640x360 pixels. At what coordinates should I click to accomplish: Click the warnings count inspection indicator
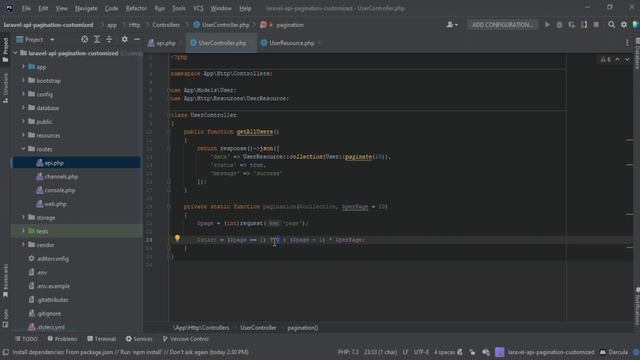(x=606, y=60)
